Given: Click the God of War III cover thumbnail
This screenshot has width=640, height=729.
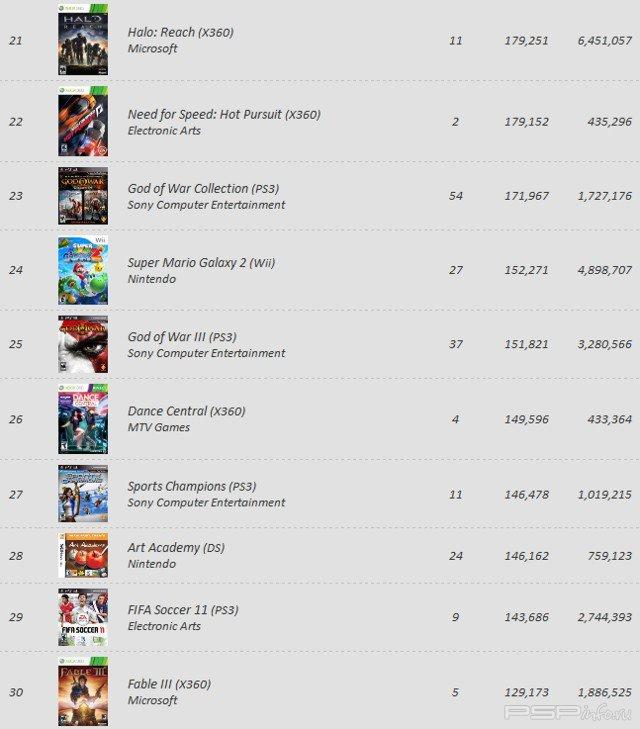Looking at the screenshot, I should point(82,344).
